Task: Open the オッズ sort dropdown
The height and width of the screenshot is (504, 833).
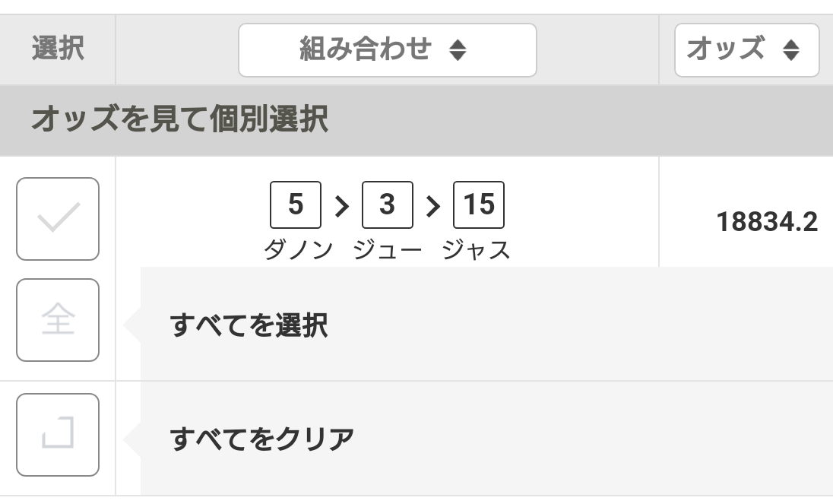Action: (x=746, y=50)
